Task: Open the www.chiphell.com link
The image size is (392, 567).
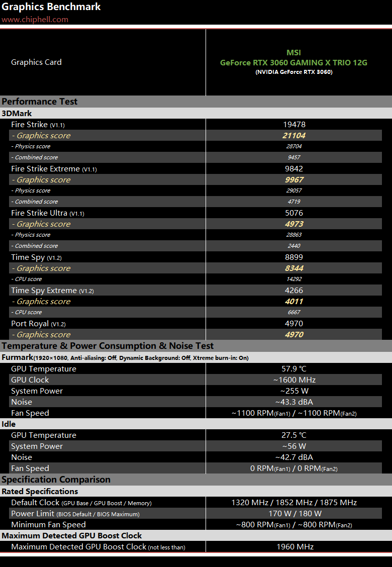Action: (x=35, y=20)
